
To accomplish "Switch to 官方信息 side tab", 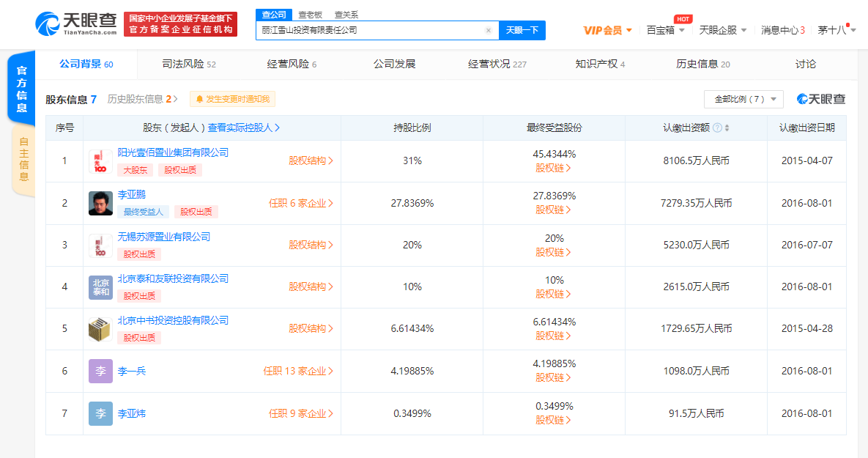I will tap(21, 89).
